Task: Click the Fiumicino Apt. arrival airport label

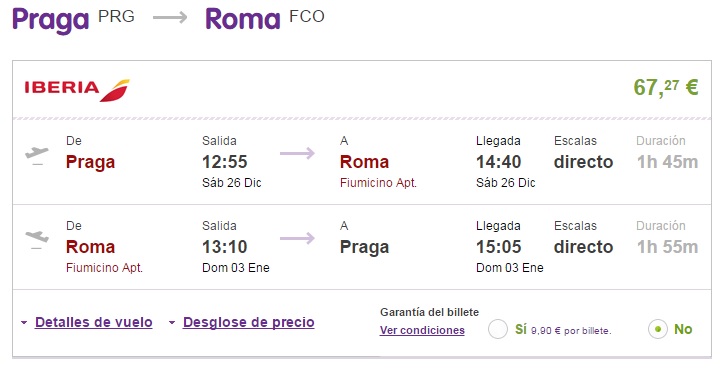Action: 378,183
